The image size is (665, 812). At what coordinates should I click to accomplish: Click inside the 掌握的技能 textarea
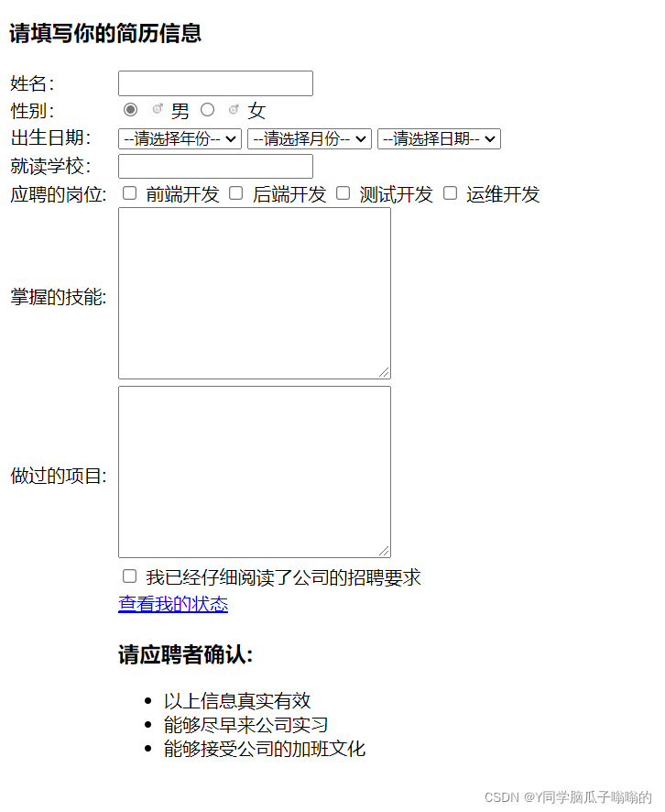(x=255, y=293)
